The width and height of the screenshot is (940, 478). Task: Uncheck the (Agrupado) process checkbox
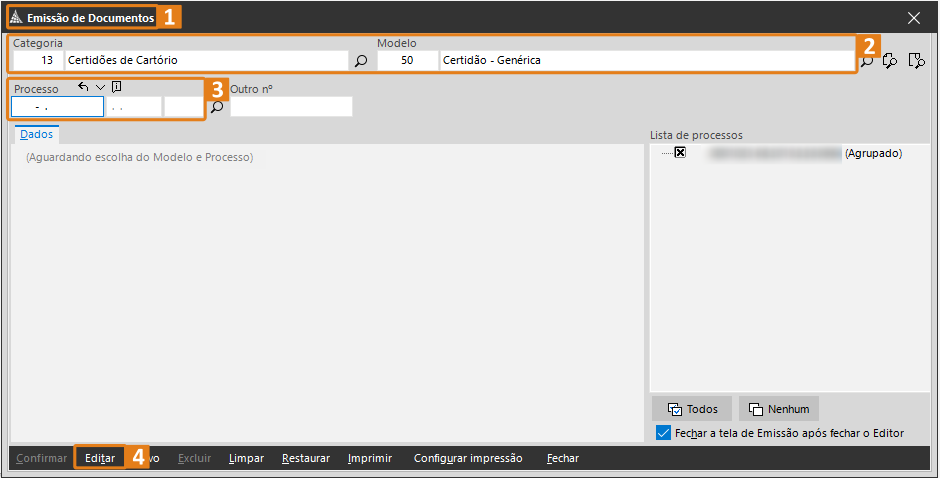tap(680, 153)
